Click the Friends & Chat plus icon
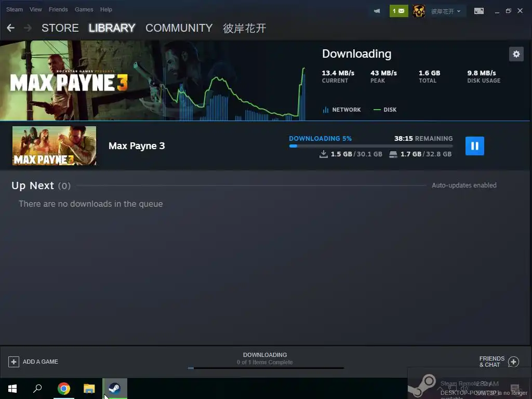Image resolution: width=532 pixels, height=399 pixels. 513,362
